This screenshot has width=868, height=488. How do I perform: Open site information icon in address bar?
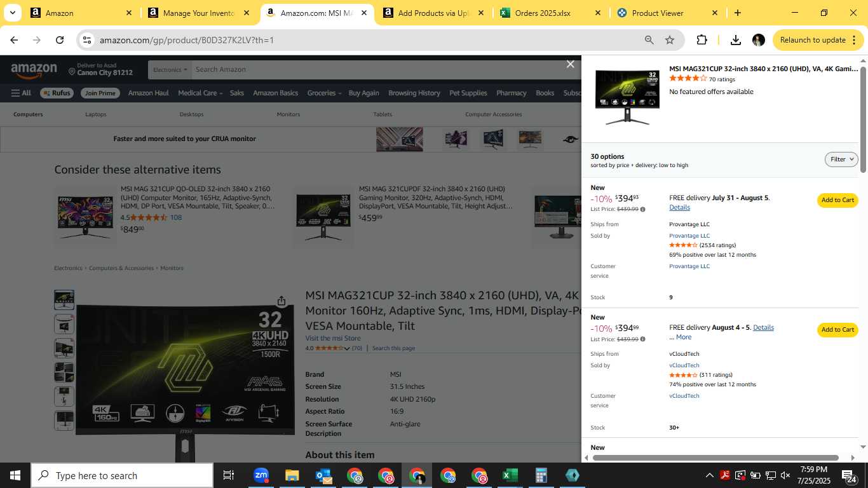coord(87,40)
